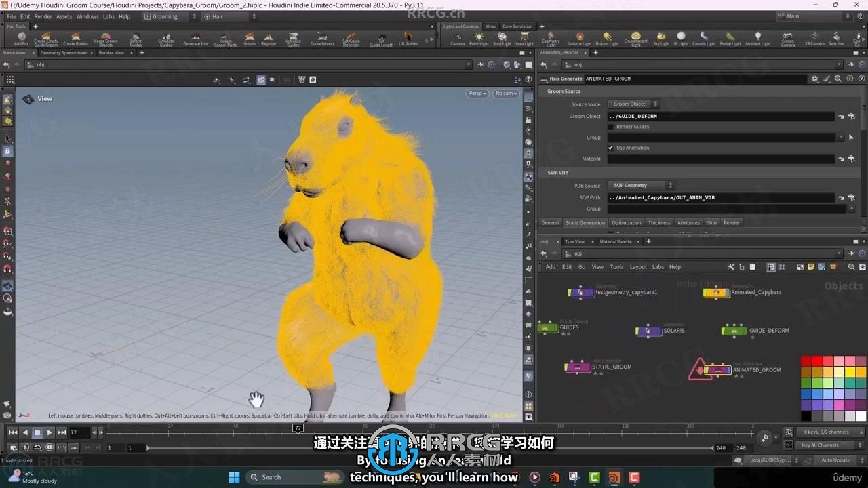The width and height of the screenshot is (868, 488).
Task: Open the parameter gear menu for ANIMATED_GROOM
Action: 814,79
